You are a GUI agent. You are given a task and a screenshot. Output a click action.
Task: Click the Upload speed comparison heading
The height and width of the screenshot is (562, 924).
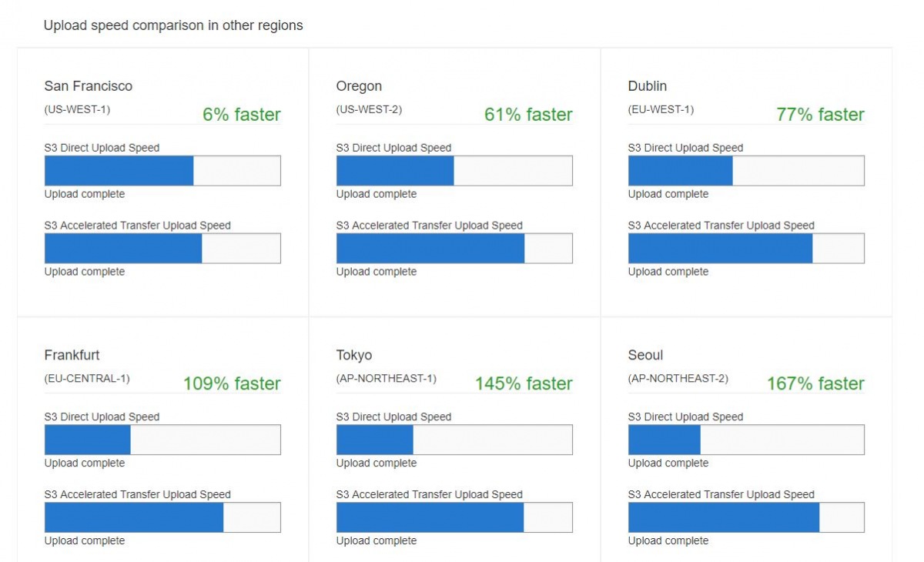coord(173,25)
